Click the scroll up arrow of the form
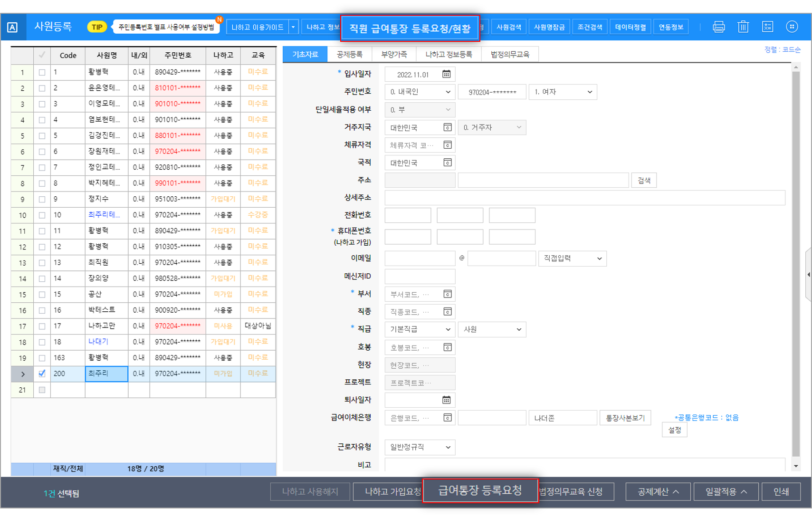 [796, 68]
